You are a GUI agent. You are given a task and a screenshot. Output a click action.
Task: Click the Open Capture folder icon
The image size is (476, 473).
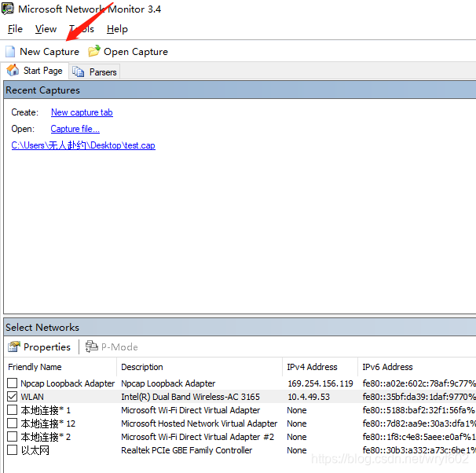93,51
